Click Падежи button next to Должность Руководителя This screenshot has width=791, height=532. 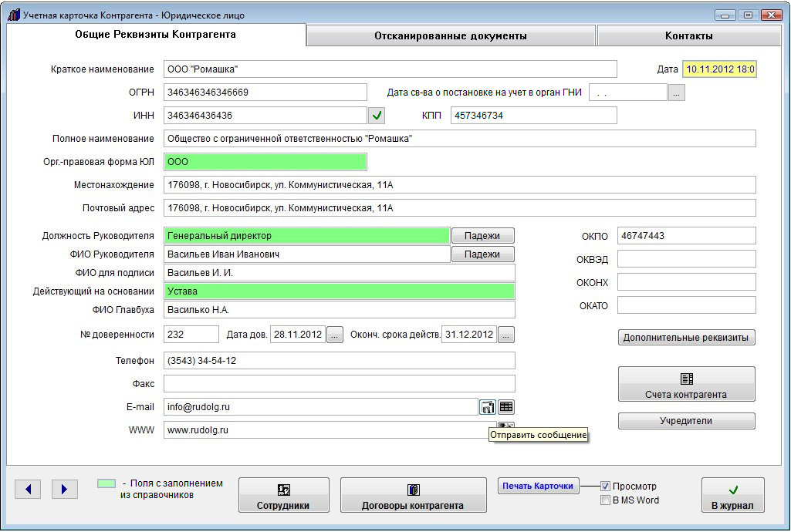pyautogui.click(x=482, y=236)
